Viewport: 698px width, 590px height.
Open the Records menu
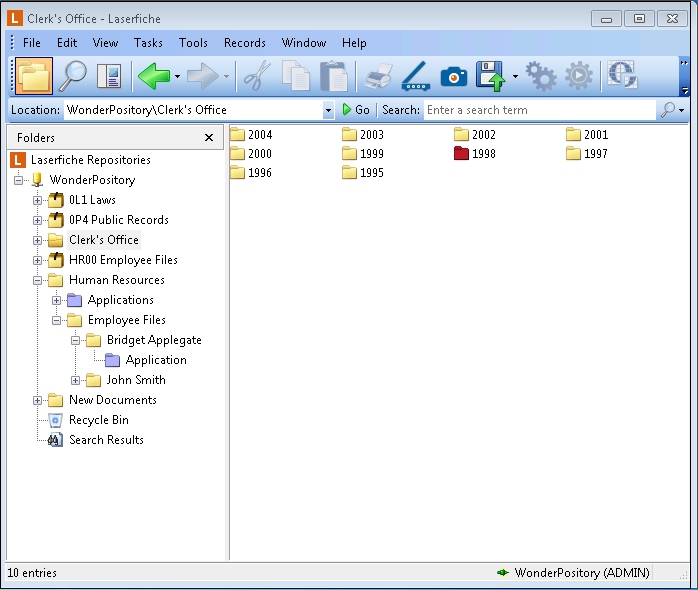(245, 43)
